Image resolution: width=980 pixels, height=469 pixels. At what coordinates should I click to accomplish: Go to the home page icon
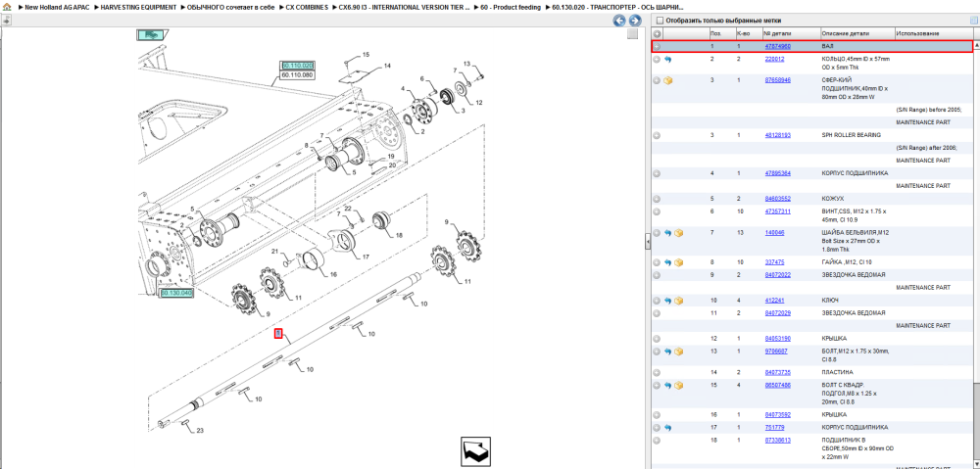tap(7, 7)
